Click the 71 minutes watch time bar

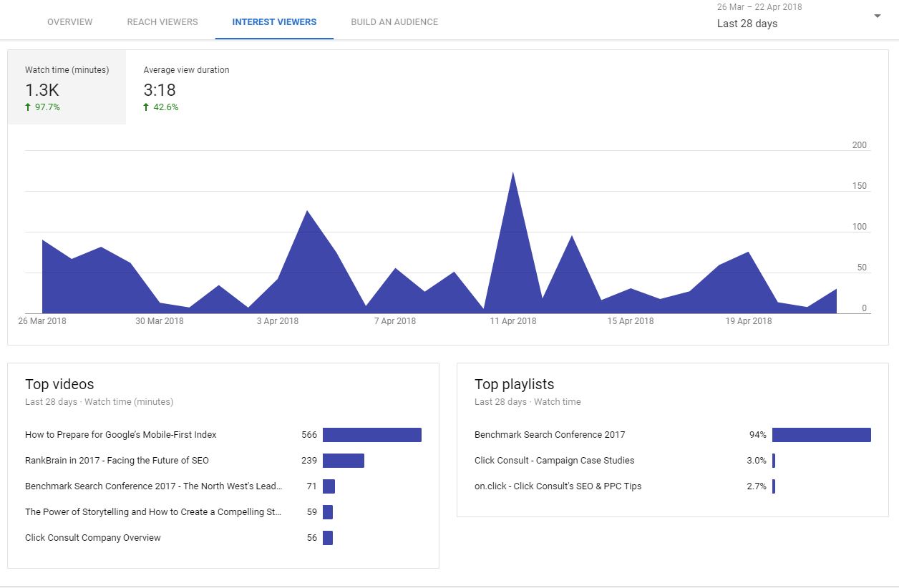click(x=329, y=486)
